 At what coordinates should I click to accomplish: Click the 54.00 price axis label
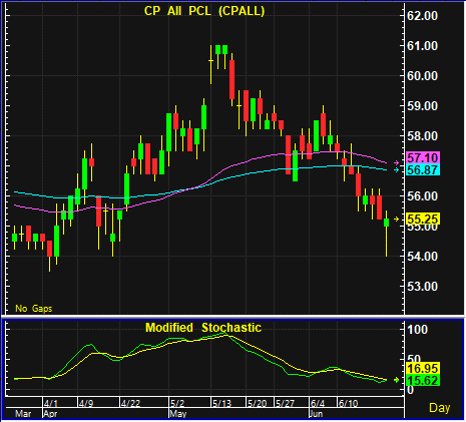(x=422, y=256)
